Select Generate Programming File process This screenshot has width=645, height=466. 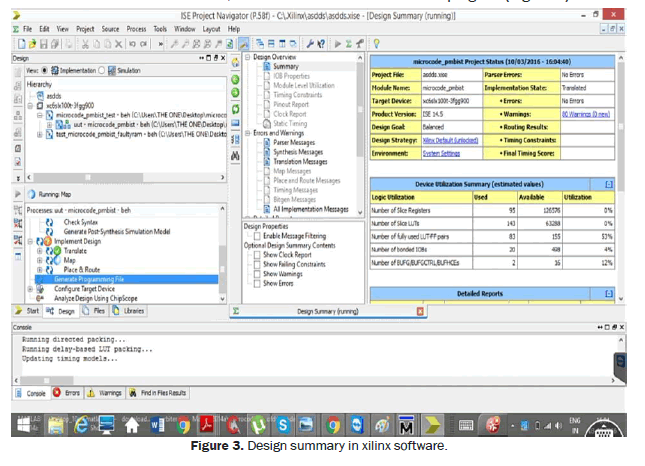[90, 279]
